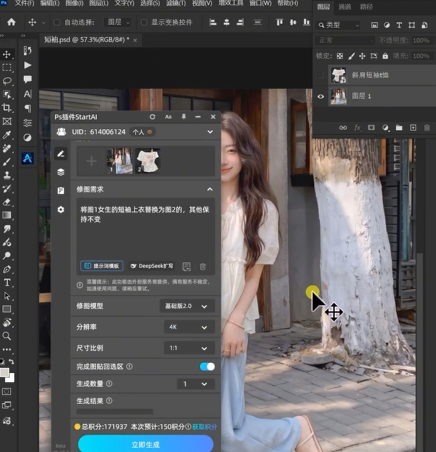Select the Move tool in the toolbox
Viewport: 436px width, 452px height.
pos(7,54)
